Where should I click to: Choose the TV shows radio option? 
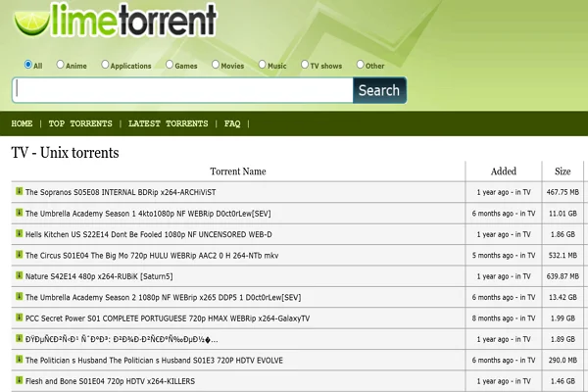click(x=303, y=65)
